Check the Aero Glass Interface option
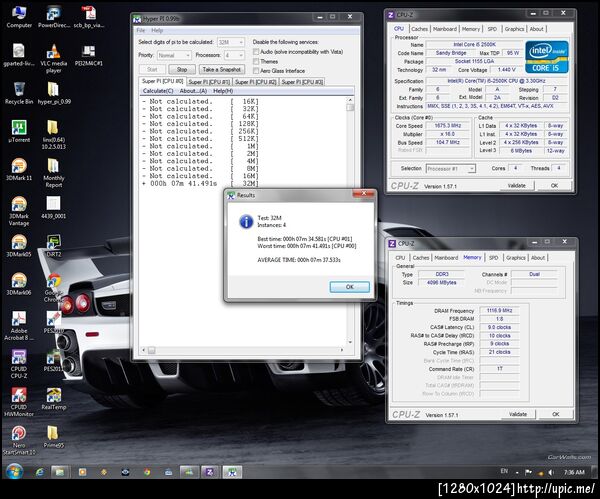Screen dimensions: 600x499 tap(255, 69)
